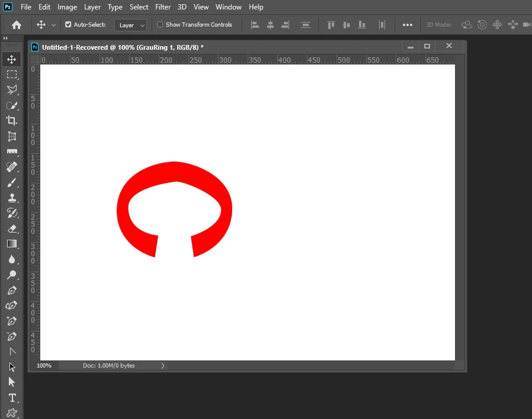The width and height of the screenshot is (532, 419).
Task: Select the Gradient tool
Action: pos(12,244)
